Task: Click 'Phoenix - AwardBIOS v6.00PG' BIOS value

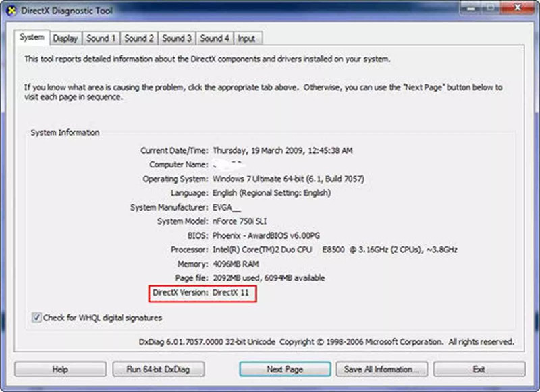Action: (266, 235)
